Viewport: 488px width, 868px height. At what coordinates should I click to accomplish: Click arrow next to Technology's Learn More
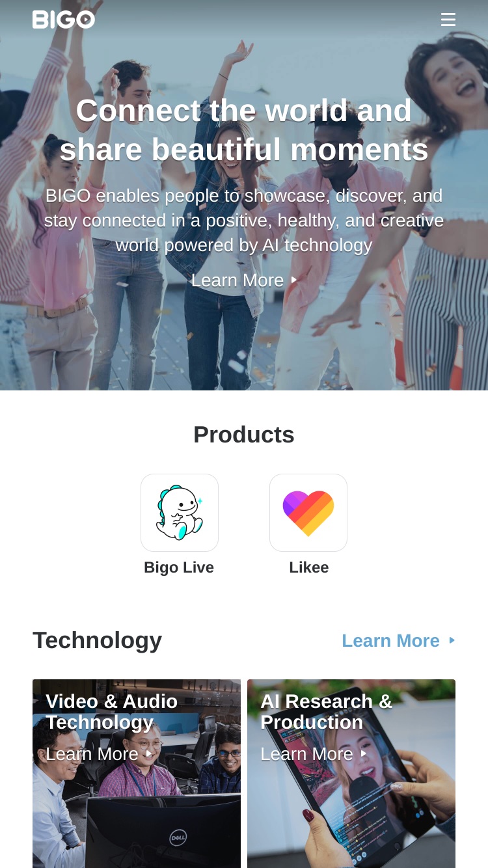coord(452,640)
